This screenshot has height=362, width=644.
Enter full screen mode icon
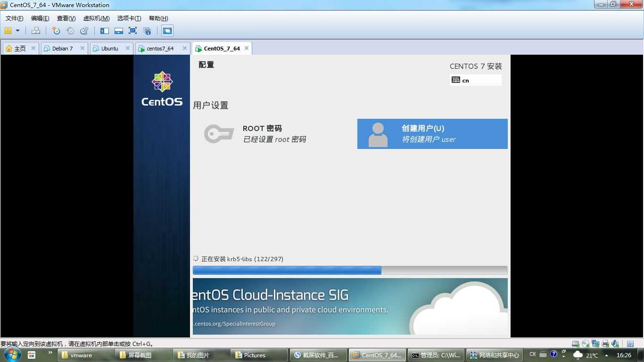click(132, 31)
